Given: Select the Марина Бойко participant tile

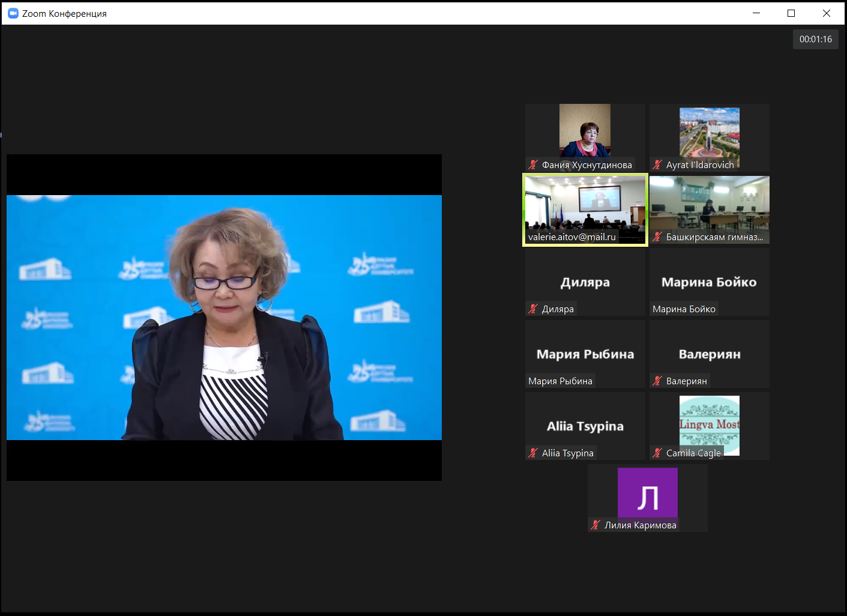Looking at the screenshot, I should click(x=709, y=282).
